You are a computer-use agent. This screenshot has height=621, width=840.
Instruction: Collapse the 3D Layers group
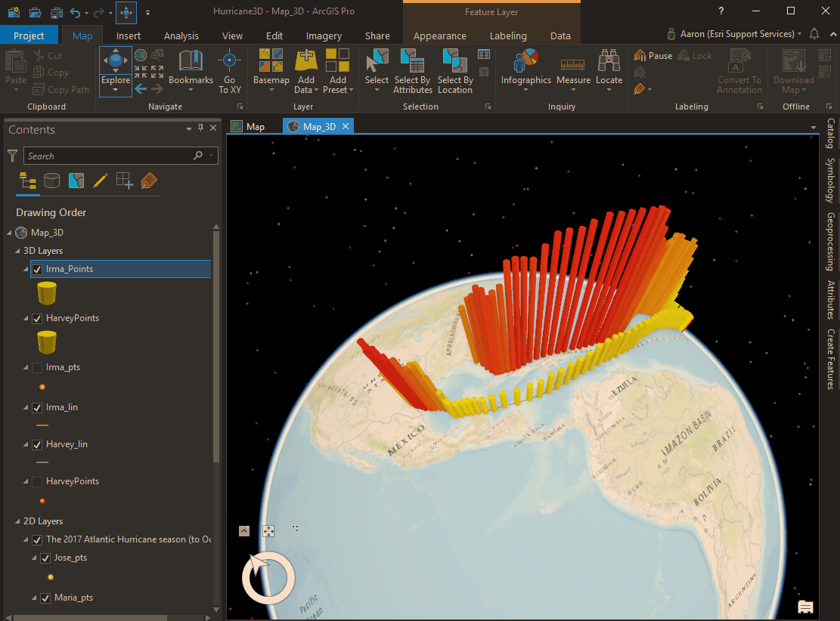tap(17, 251)
